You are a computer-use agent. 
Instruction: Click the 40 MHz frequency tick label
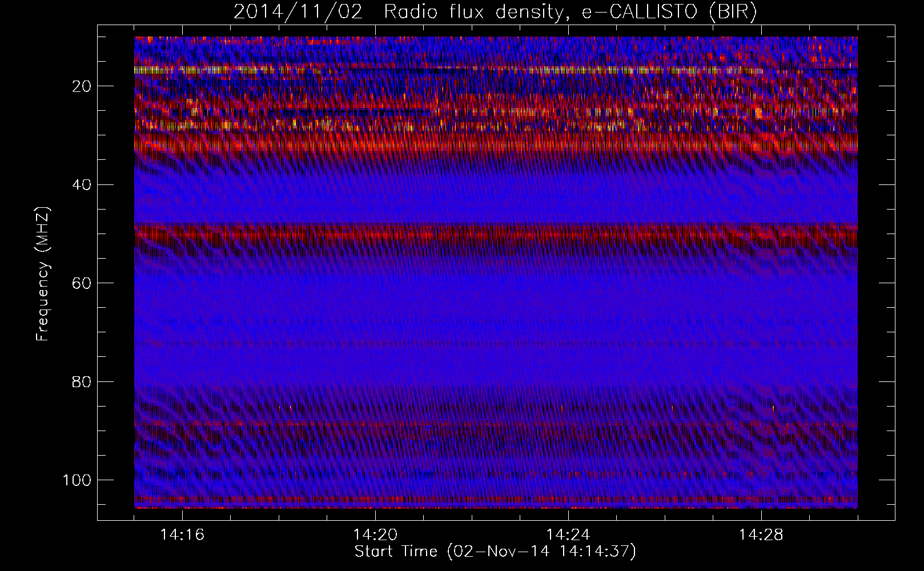(x=82, y=185)
